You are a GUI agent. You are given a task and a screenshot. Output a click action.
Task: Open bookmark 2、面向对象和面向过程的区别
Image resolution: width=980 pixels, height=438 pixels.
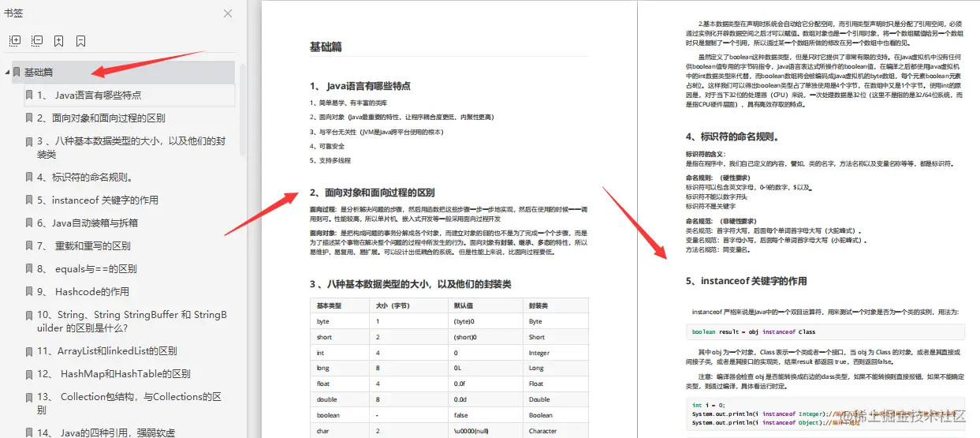(x=101, y=118)
